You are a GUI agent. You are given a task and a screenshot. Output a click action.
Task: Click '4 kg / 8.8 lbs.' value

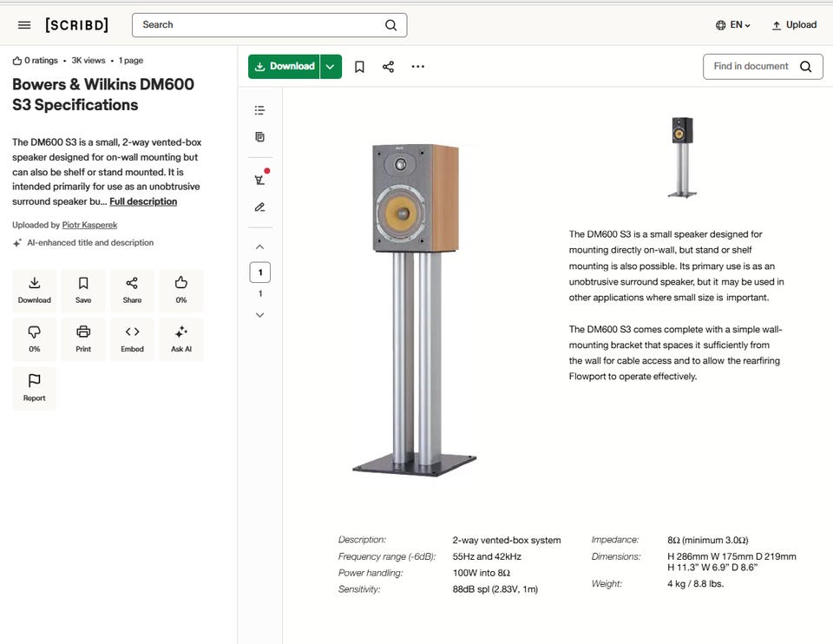click(x=695, y=583)
